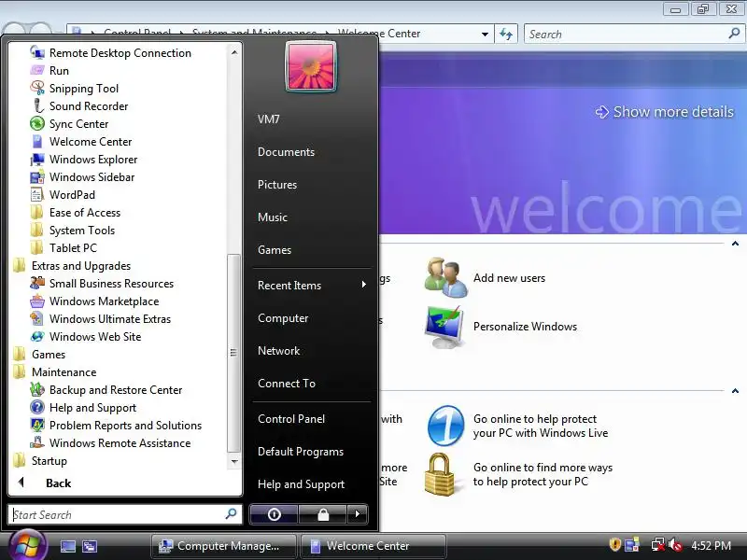
Task: Click the power sleep button
Action: point(275,514)
